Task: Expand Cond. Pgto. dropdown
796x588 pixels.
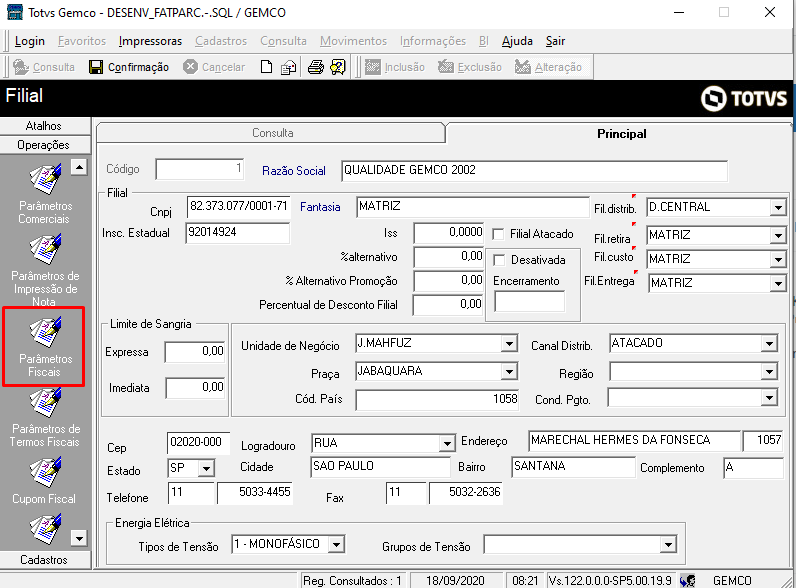Action: 769,398
